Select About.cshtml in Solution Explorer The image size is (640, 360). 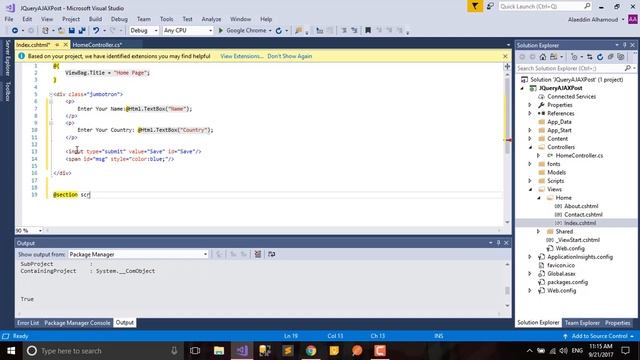[x=581, y=206]
